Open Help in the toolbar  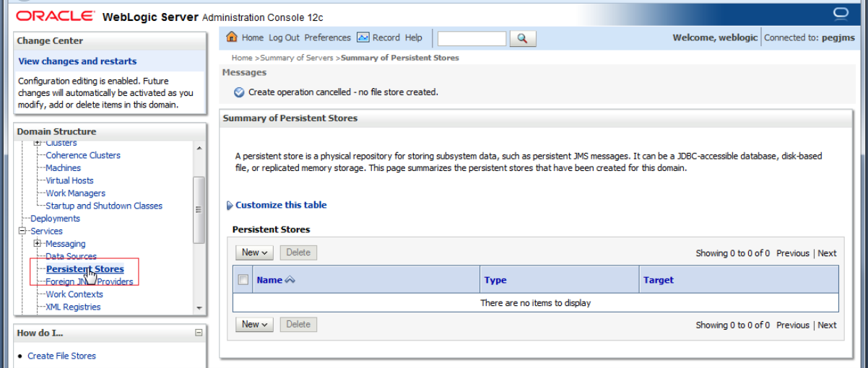point(414,38)
